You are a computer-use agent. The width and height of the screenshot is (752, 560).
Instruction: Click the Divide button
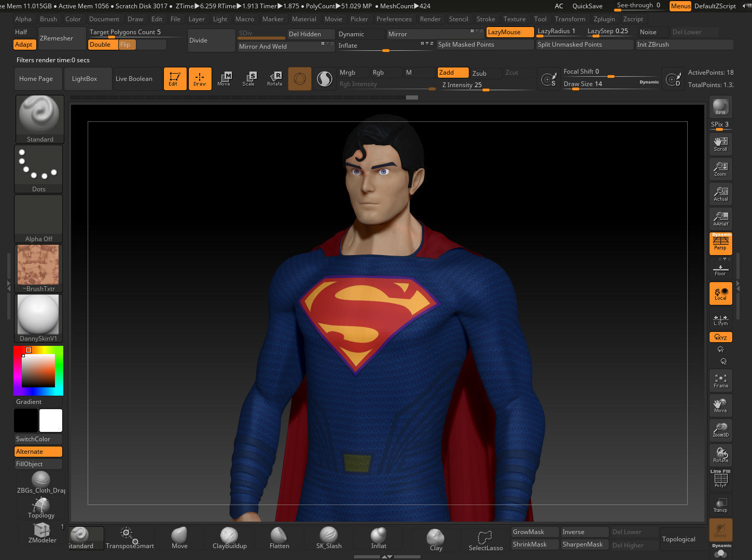pyautogui.click(x=212, y=40)
